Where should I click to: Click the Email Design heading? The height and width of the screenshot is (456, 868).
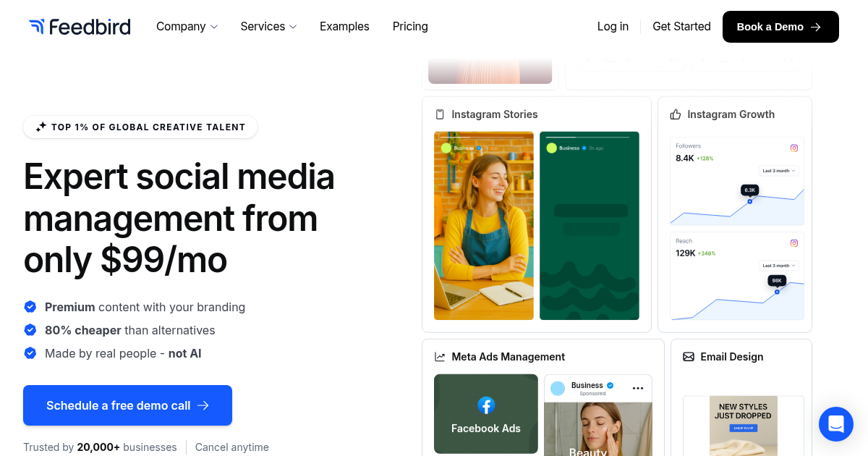click(x=732, y=357)
